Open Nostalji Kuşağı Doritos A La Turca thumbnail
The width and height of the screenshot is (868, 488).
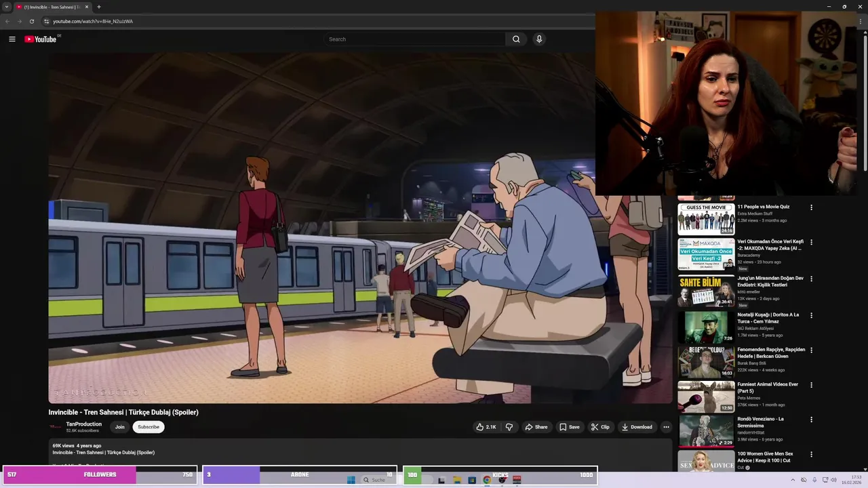tap(706, 327)
